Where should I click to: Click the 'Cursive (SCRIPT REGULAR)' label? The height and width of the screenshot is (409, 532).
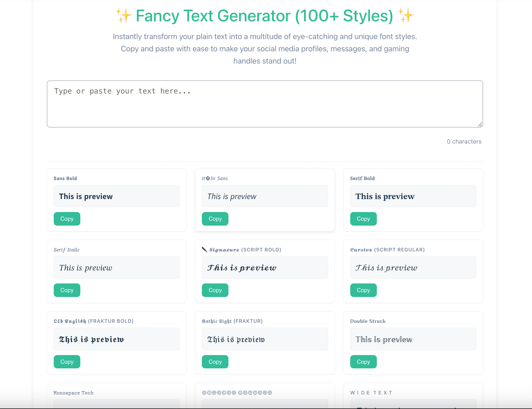pyautogui.click(x=387, y=250)
